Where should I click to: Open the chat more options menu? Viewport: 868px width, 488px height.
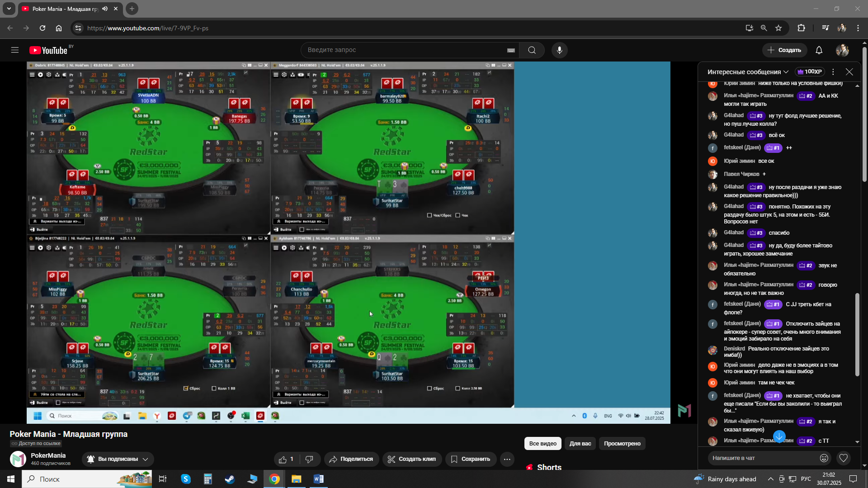(x=833, y=72)
